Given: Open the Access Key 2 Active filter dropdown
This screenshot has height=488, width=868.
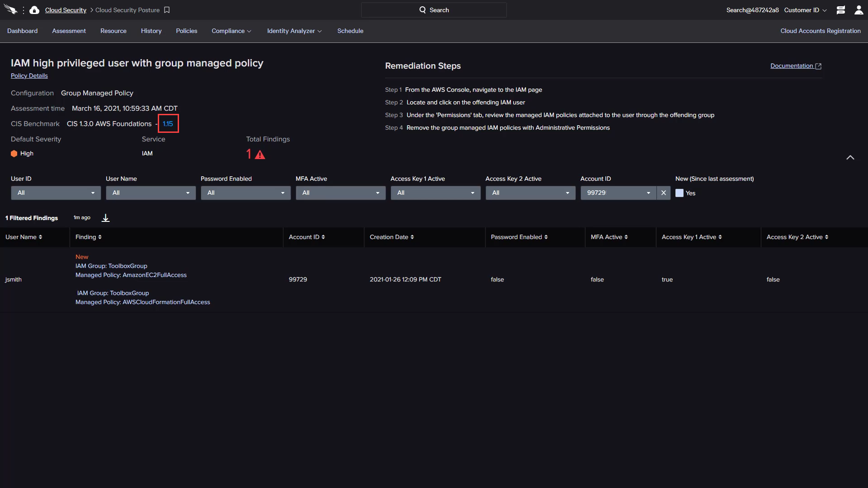Looking at the screenshot, I should [x=530, y=193].
